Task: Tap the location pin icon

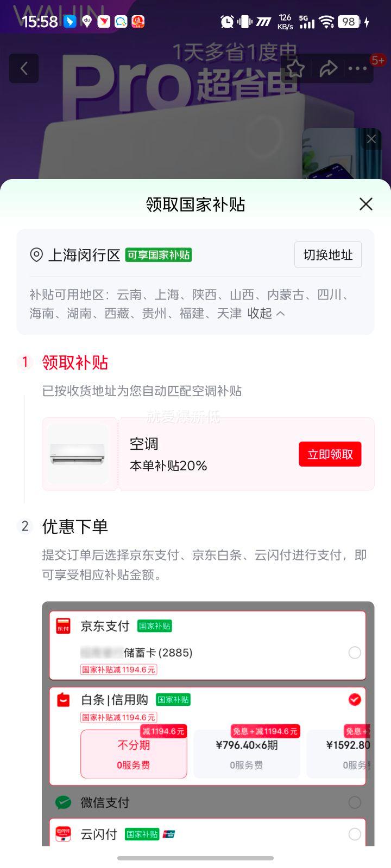Action: [x=36, y=255]
